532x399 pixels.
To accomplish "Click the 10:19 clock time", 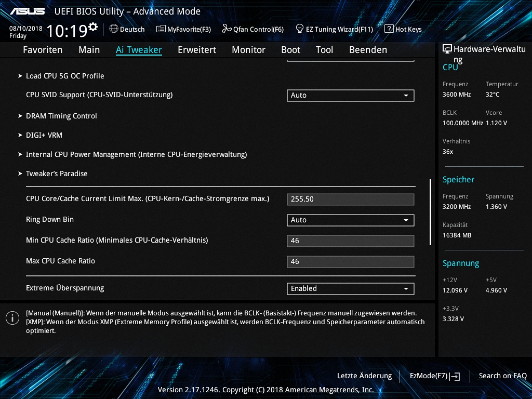I will (x=67, y=31).
